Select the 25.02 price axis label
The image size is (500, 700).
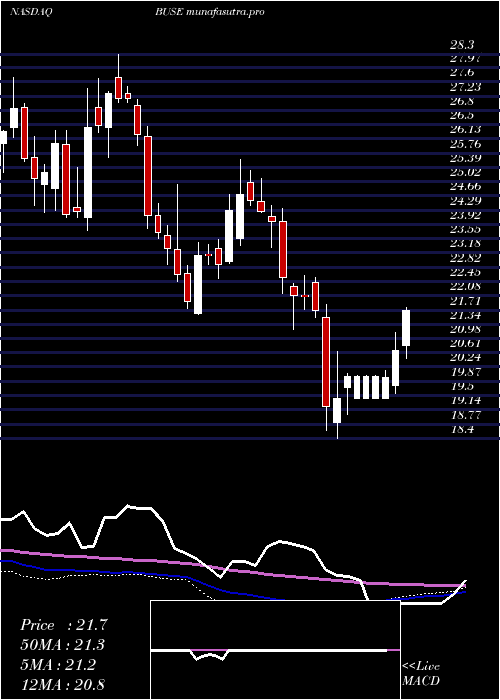tap(466, 172)
